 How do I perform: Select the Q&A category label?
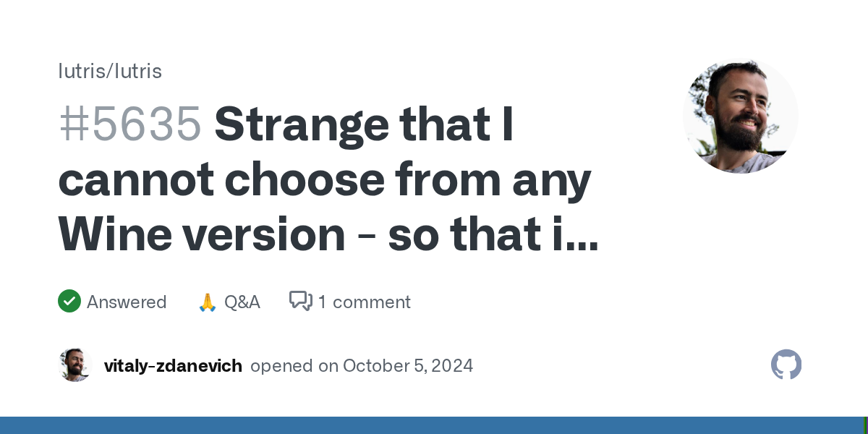(242, 302)
